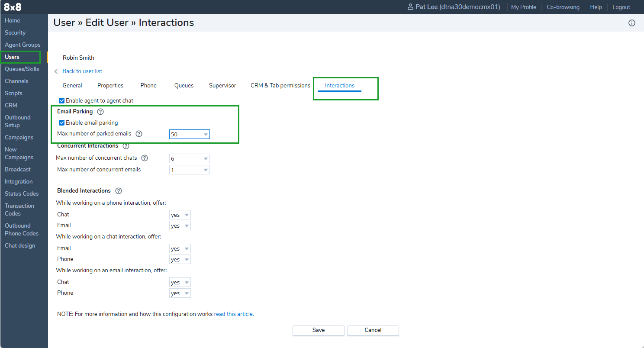This screenshot has height=348, width=644.
Task: Click the User » Edit User » Interactions title
Action: tap(124, 23)
